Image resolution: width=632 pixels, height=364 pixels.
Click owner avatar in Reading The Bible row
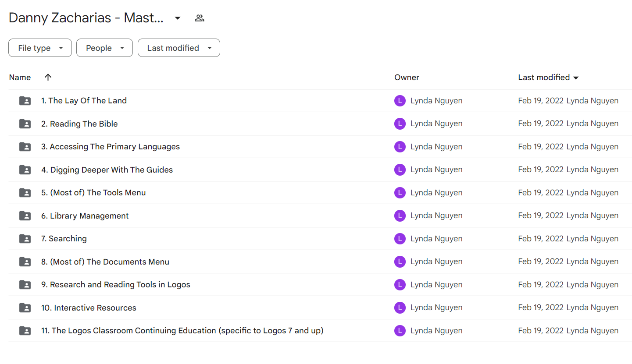[x=400, y=124]
